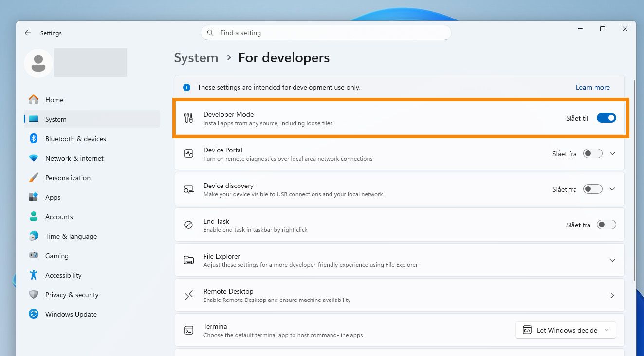Click the back arrow in Settings

click(28, 33)
